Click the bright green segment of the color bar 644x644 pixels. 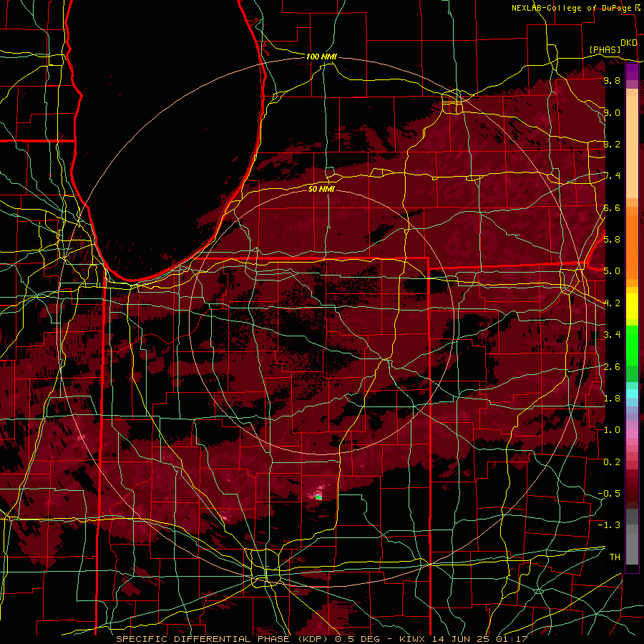(632, 345)
